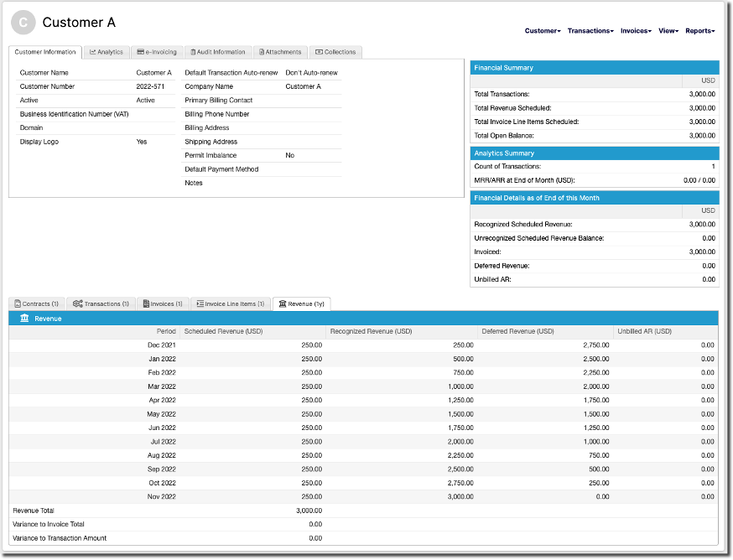Viewport: 733px width, 560px height.
Task: Select the Revenue (1y) tab
Action: pos(302,303)
